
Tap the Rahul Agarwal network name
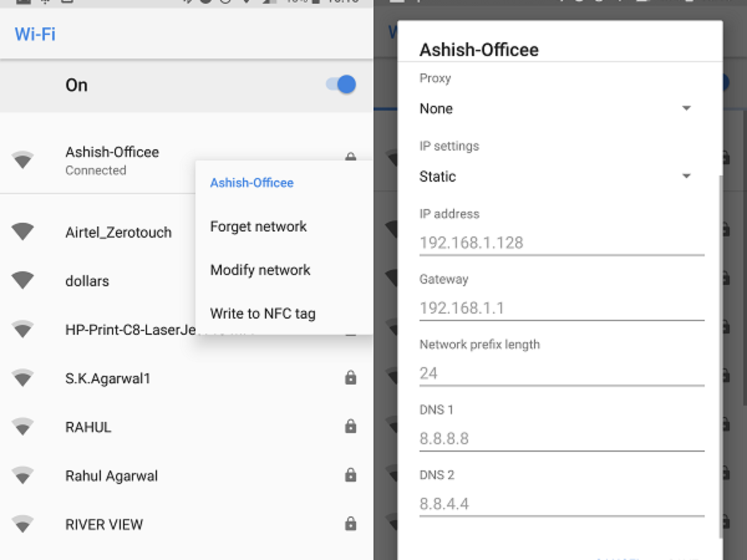(111, 476)
